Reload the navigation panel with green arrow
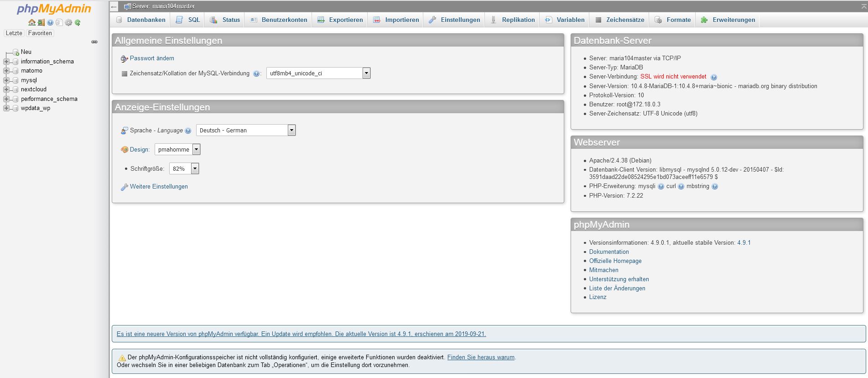868x378 pixels. click(x=78, y=22)
